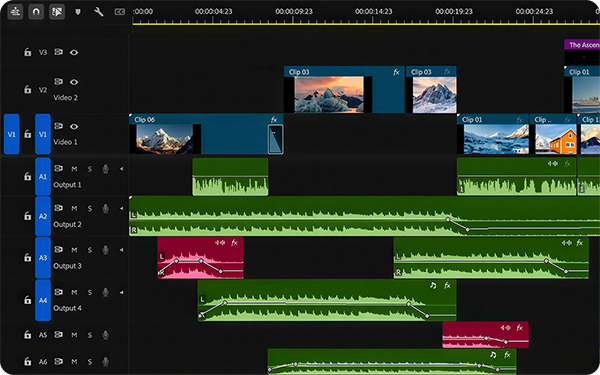The height and width of the screenshot is (375, 600).
Task: Click fx badge on red A3 clip
Action: point(235,243)
